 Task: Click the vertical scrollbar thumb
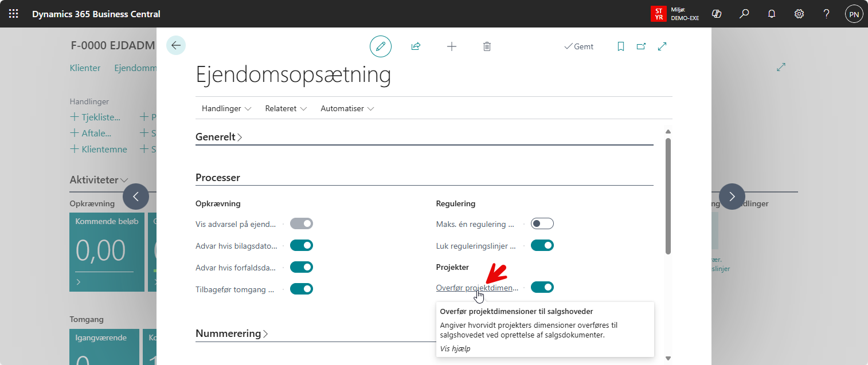pos(668,195)
